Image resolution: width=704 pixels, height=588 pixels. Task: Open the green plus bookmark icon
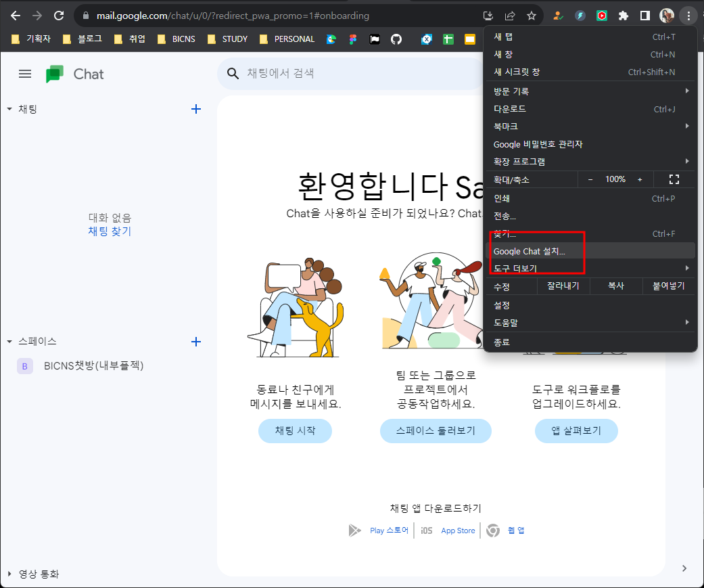coord(448,39)
